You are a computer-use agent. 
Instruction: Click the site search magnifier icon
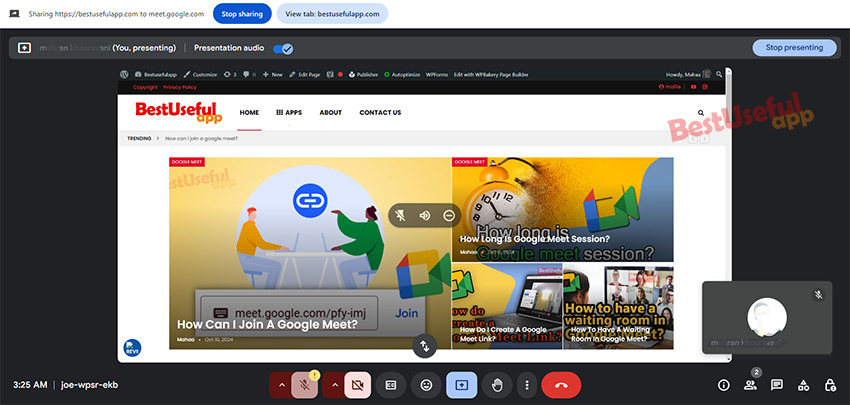(701, 113)
